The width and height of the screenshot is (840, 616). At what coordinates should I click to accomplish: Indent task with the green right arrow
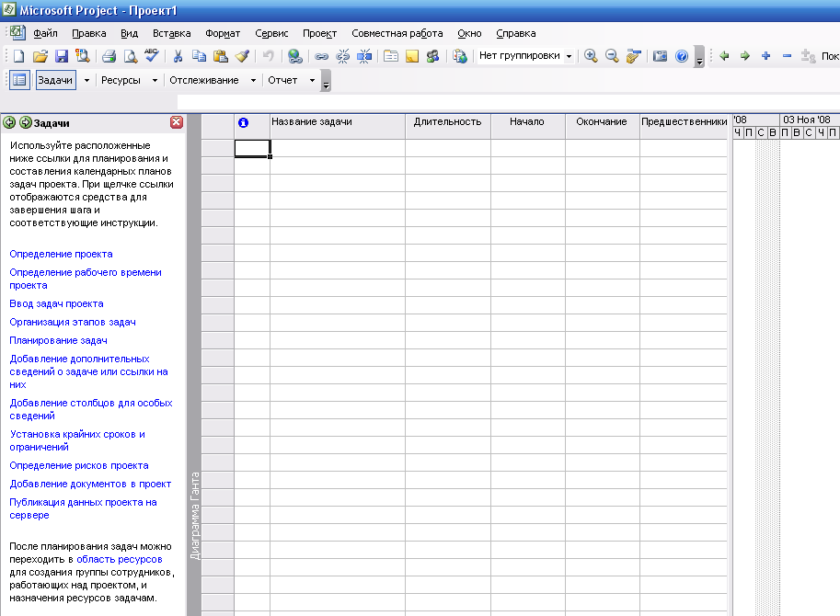[x=745, y=56]
